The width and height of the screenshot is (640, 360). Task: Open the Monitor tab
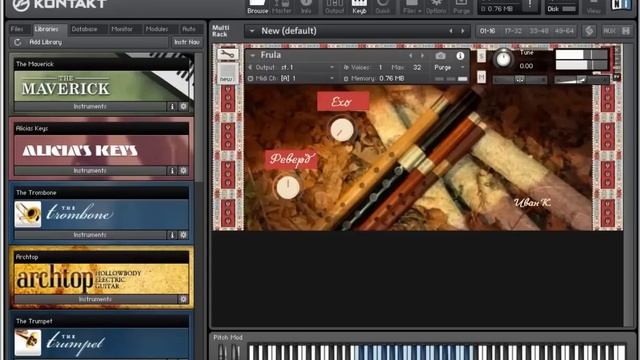pos(122,29)
